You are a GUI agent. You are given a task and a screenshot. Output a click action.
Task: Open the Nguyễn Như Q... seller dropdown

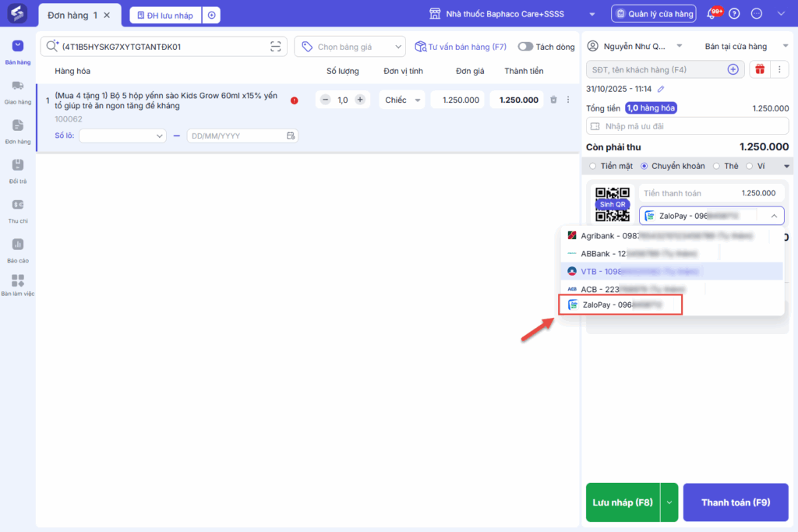634,46
